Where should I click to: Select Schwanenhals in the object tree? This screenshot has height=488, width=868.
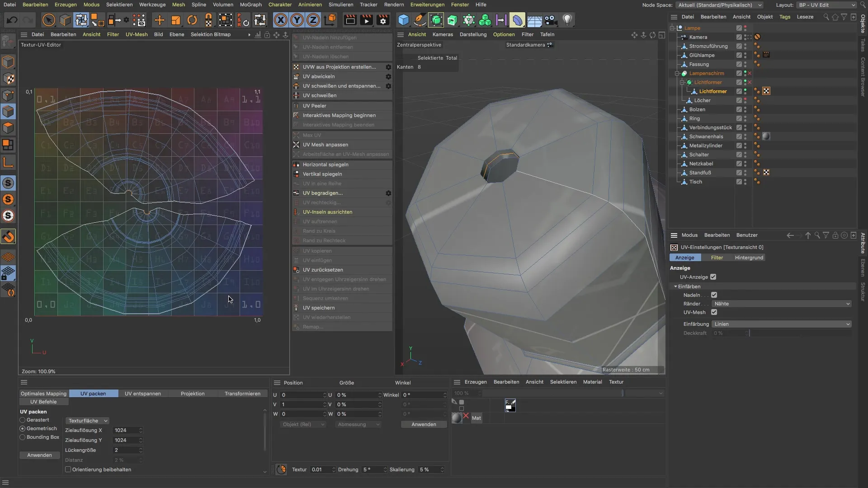(706, 136)
